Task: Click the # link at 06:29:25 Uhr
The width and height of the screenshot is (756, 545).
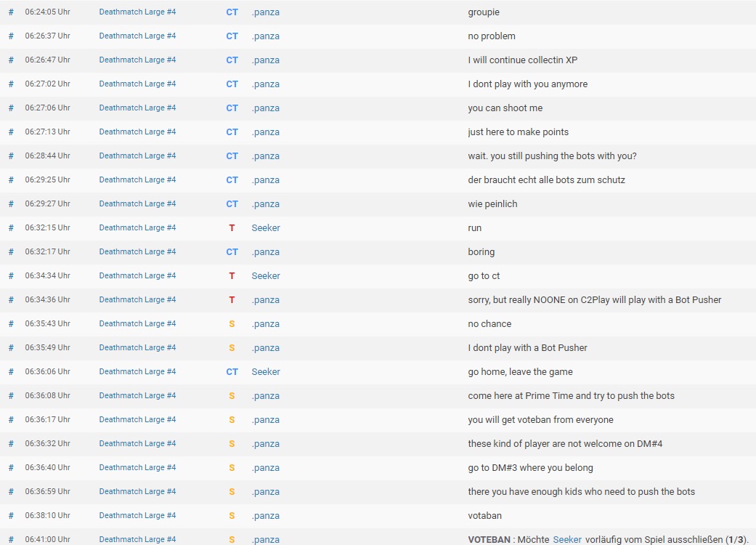Action: tap(11, 180)
